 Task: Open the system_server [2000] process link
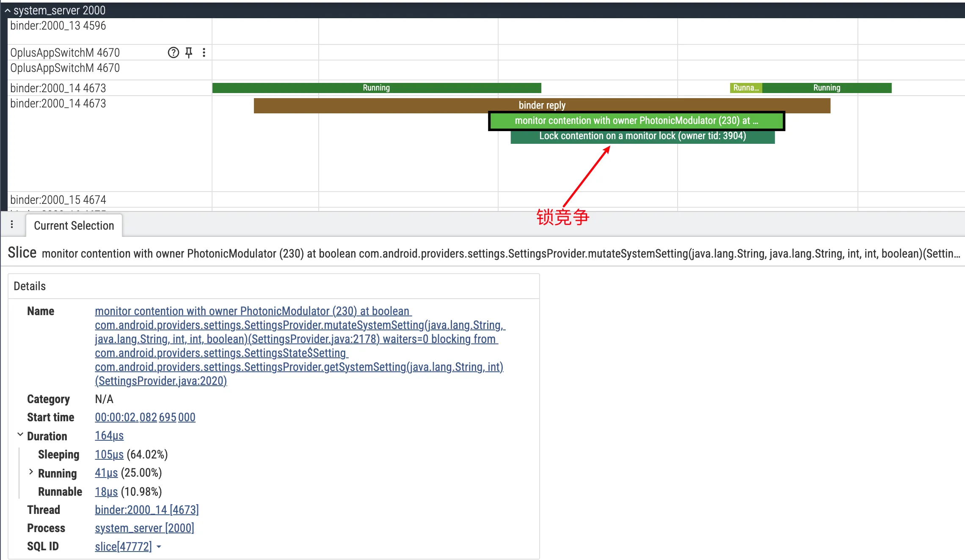coord(144,528)
